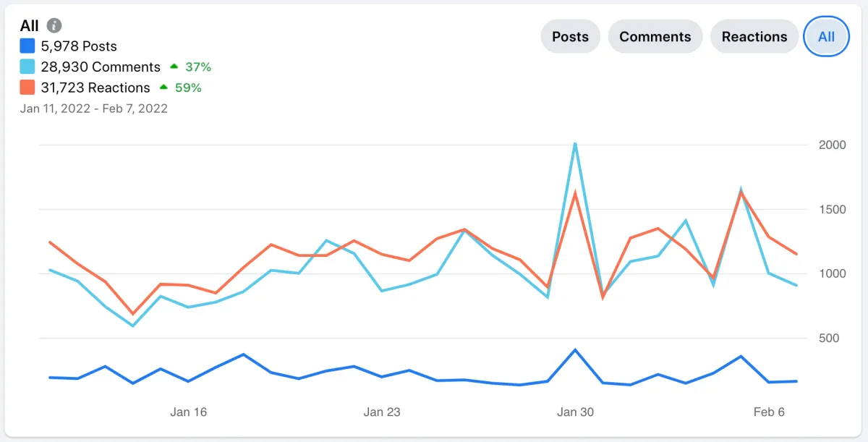Click the 2000 y-axis label
The width and height of the screenshot is (868, 442).
(x=832, y=145)
